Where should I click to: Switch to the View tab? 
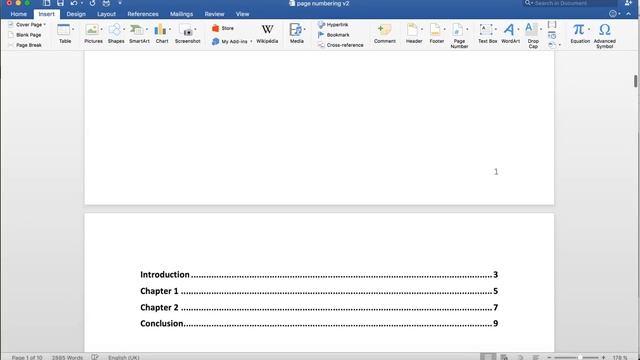click(x=242, y=14)
